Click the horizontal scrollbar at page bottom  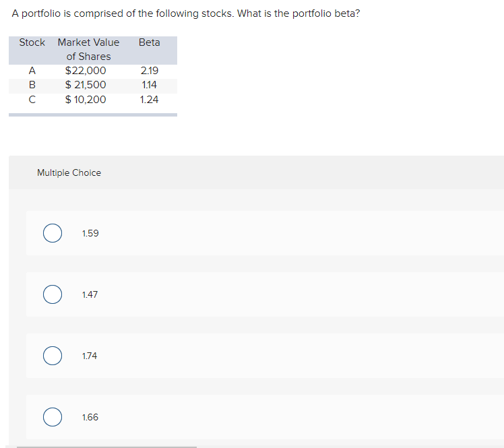(106, 447)
